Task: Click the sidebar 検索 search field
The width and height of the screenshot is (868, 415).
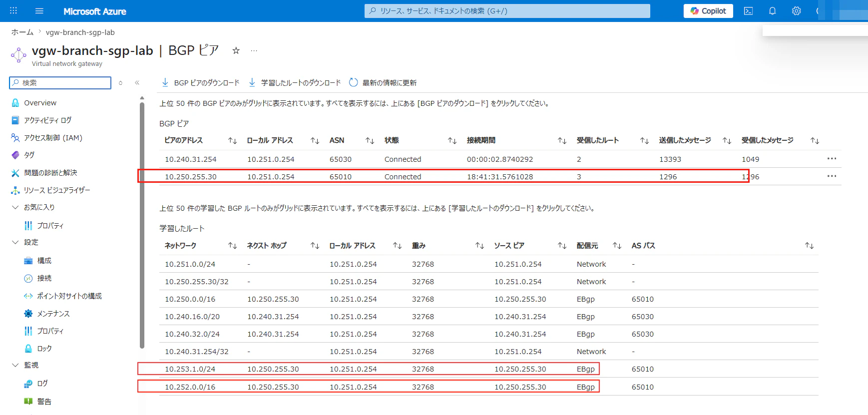Action: click(x=60, y=82)
